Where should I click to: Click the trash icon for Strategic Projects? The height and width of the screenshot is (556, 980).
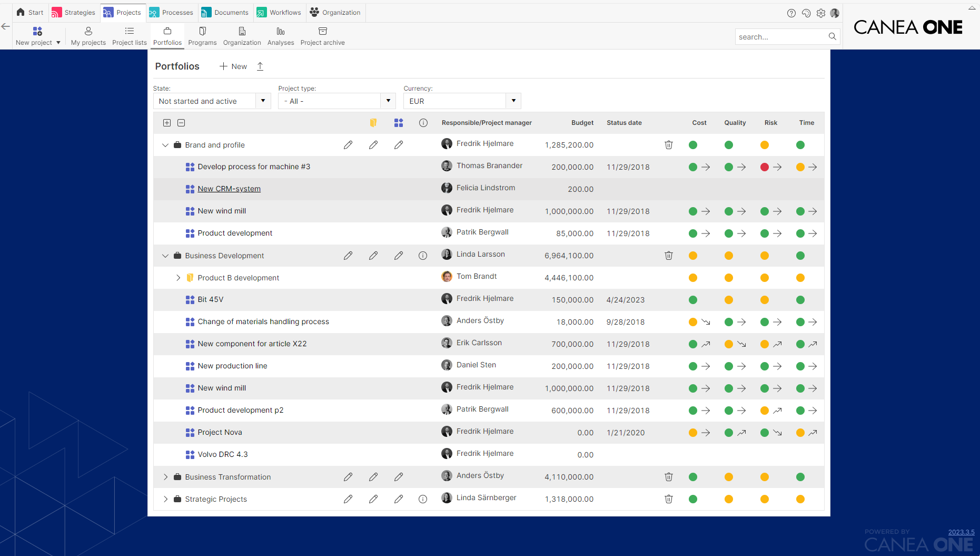pyautogui.click(x=669, y=499)
